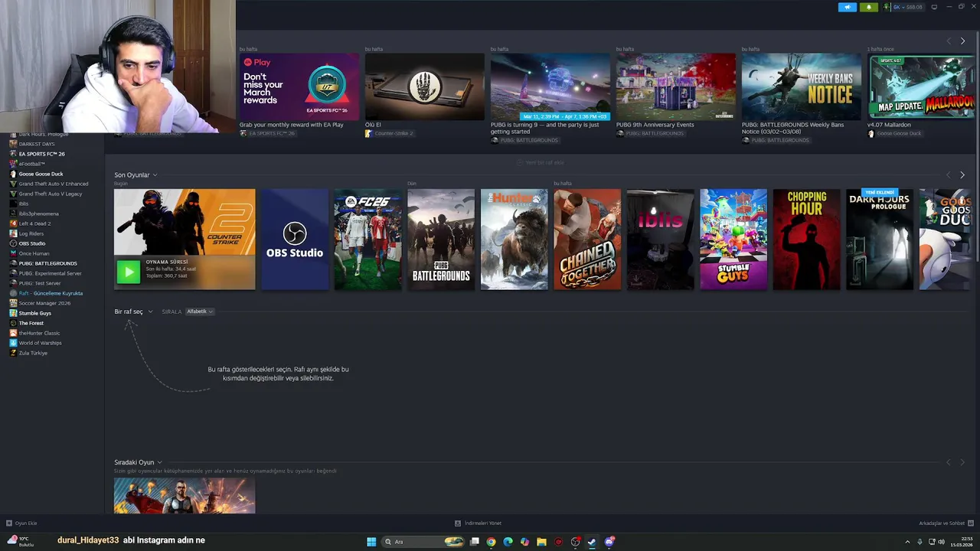The height and width of the screenshot is (551, 980).
Task: Open the Alfabetik sort dropdown
Action: pos(199,311)
